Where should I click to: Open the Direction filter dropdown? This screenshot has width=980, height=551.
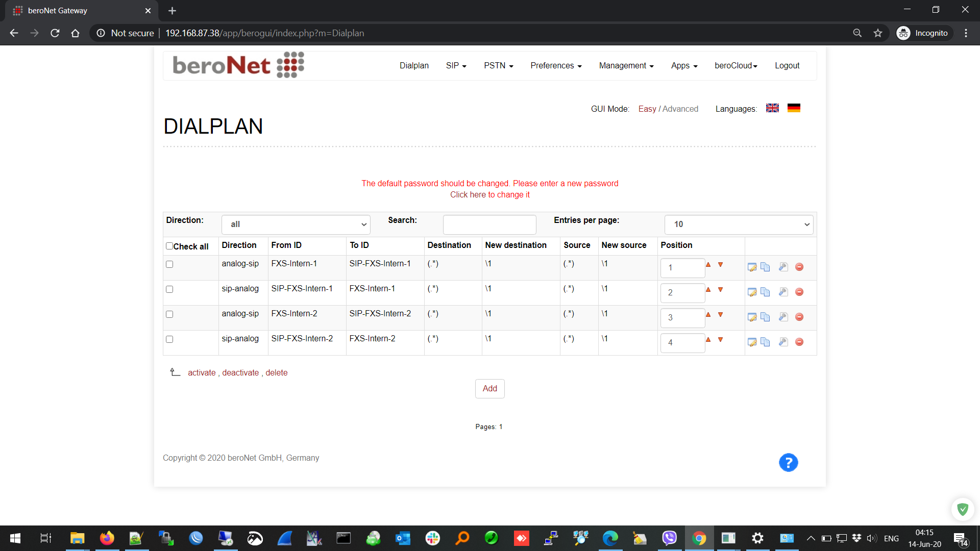click(296, 224)
